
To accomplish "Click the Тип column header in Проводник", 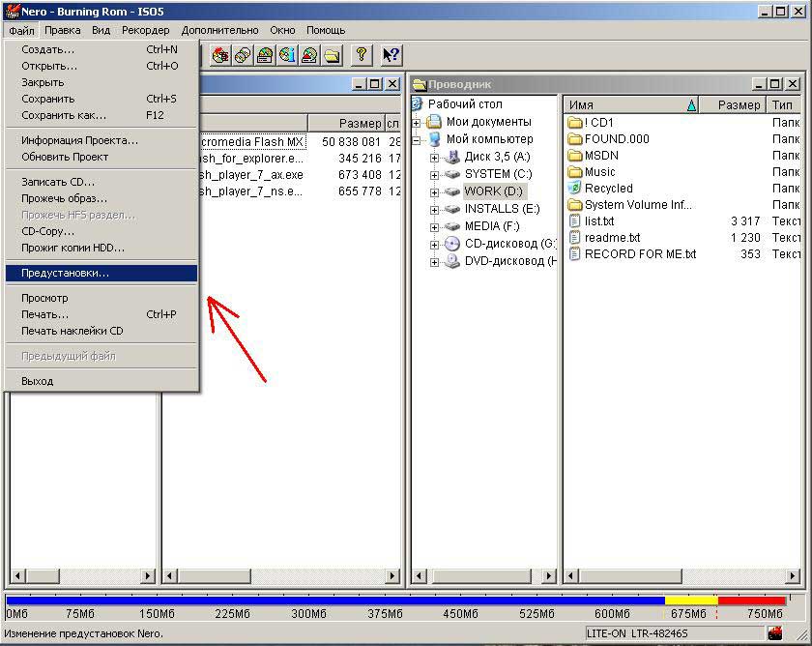I will [x=784, y=105].
